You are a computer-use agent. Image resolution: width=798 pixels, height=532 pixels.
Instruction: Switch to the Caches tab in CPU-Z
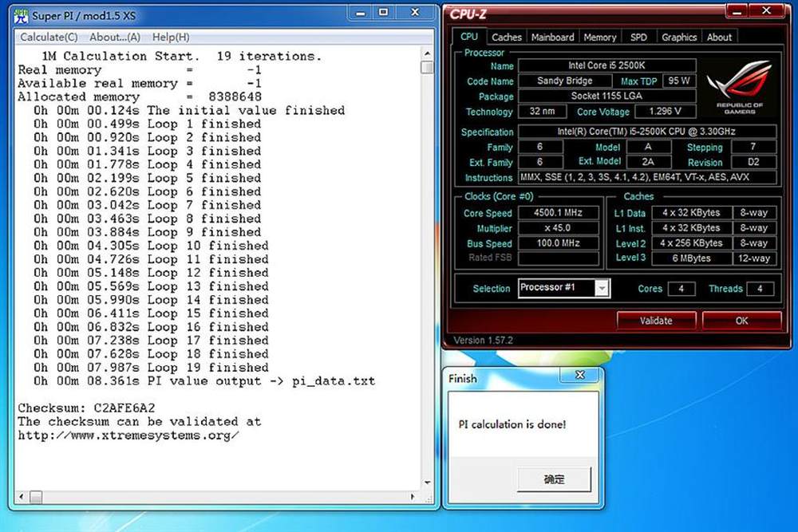coord(507,37)
